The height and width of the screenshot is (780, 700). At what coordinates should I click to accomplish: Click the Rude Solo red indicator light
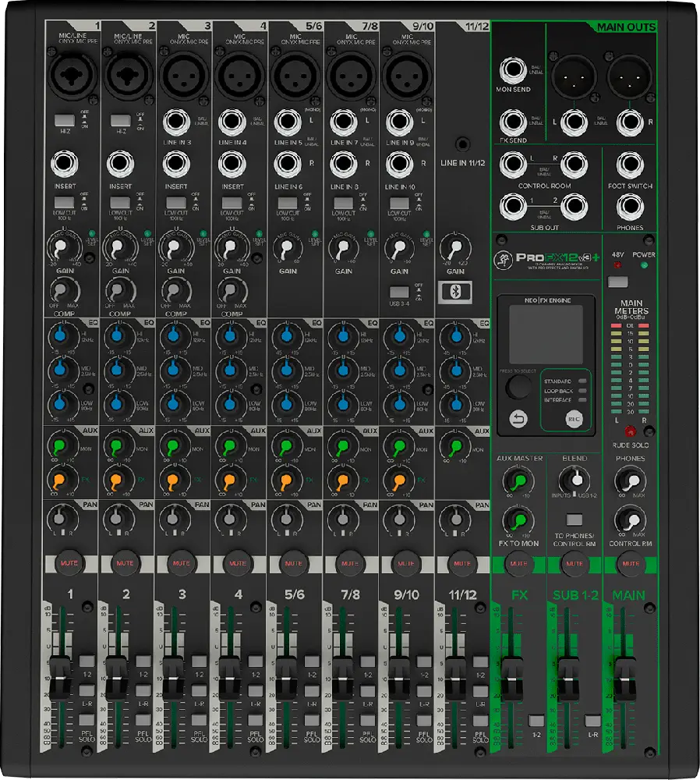630,431
